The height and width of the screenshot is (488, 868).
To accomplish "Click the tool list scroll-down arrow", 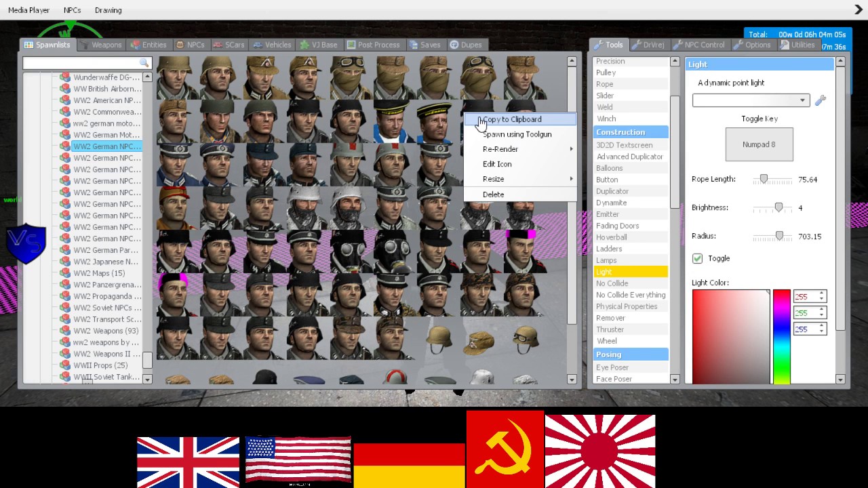I will [675, 380].
